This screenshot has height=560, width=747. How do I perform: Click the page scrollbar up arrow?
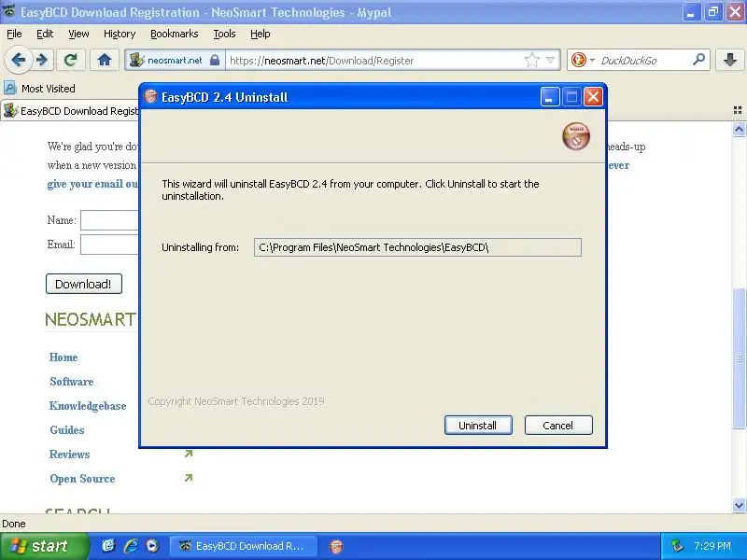(x=739, y=129)
